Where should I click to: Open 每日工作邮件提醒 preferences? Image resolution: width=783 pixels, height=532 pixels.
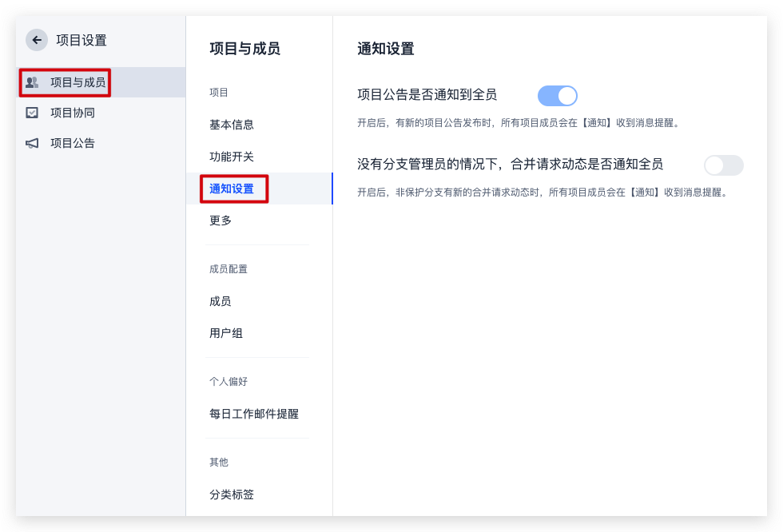click(x=254, y=414)
